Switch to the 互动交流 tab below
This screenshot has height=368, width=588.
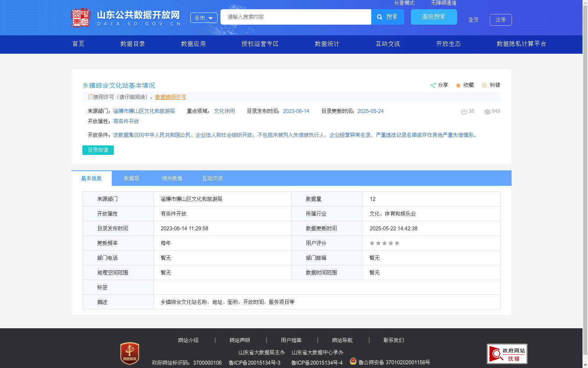point(212,178)
